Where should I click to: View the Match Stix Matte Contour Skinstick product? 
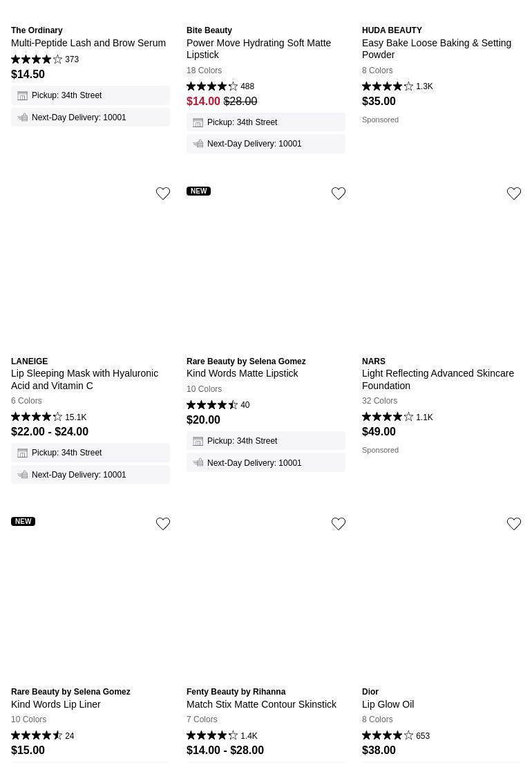(261, 704)
